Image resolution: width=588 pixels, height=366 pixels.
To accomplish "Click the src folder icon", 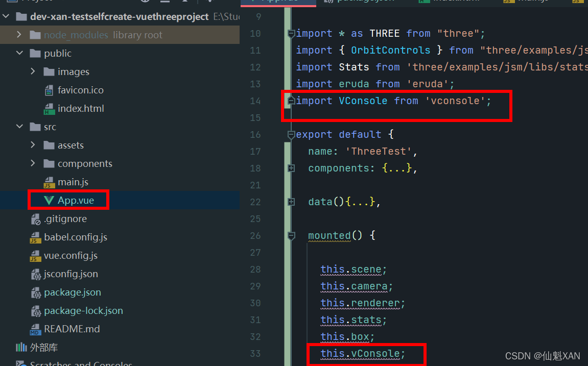I will click(x=35, y=127).
